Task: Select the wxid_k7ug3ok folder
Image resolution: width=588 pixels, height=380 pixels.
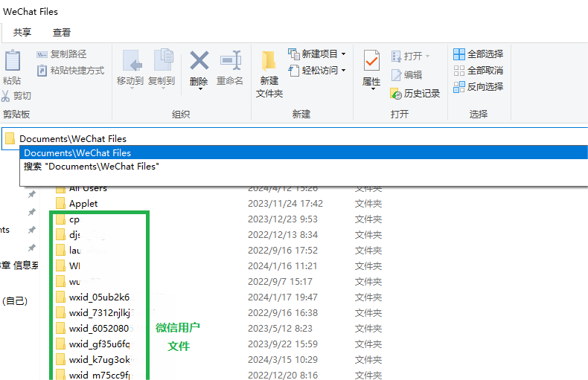Action: 99,360
